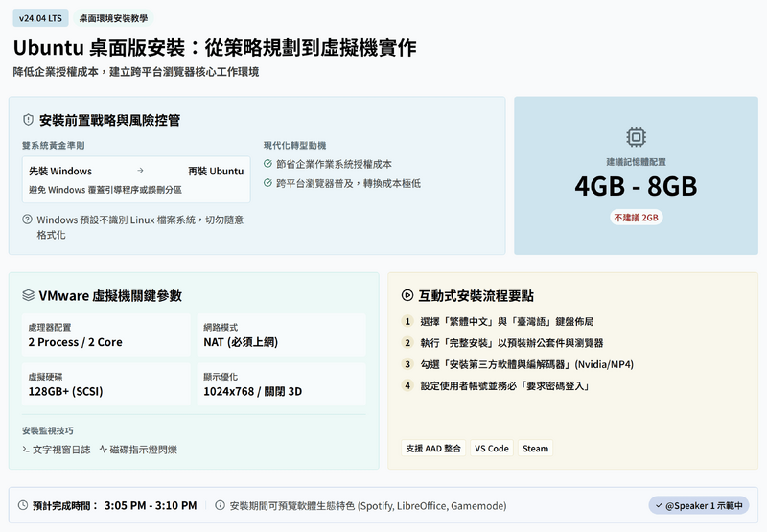Image resolution: width=767 pixels, height=532 pixels.
Task: Select the v24.04 LTS version tag
Action: [x=40, y=18]
